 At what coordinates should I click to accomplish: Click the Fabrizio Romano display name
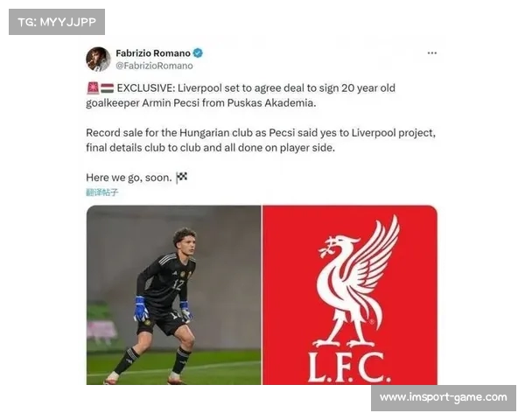click(x=153, y=53)
